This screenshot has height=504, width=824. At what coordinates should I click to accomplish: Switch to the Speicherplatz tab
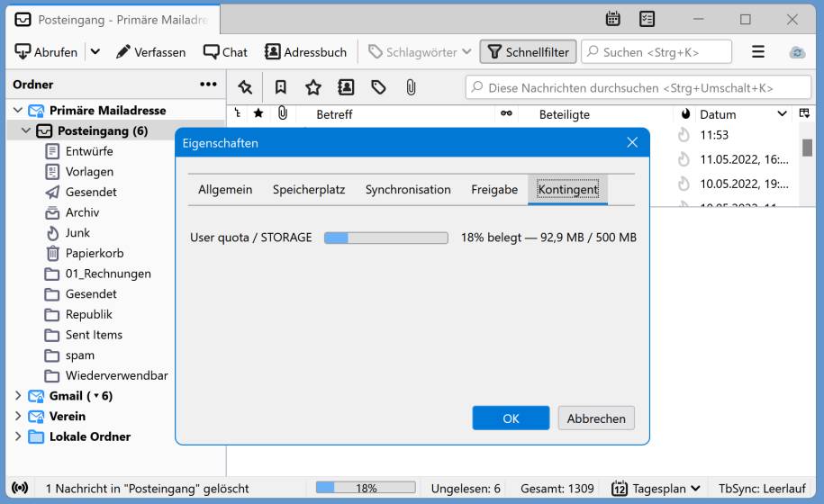[x=309, y=189]
